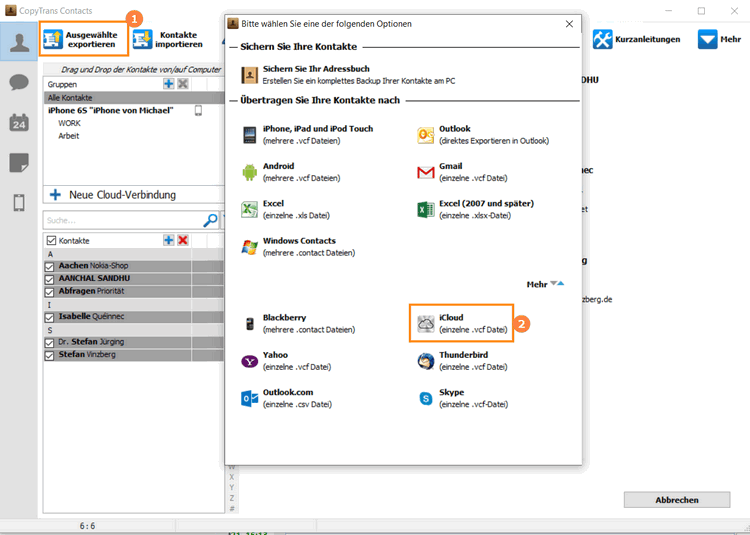Click Ausgewählte exportieren toolbar button
This screenshot has width=750, height=535.
point(84,39)
